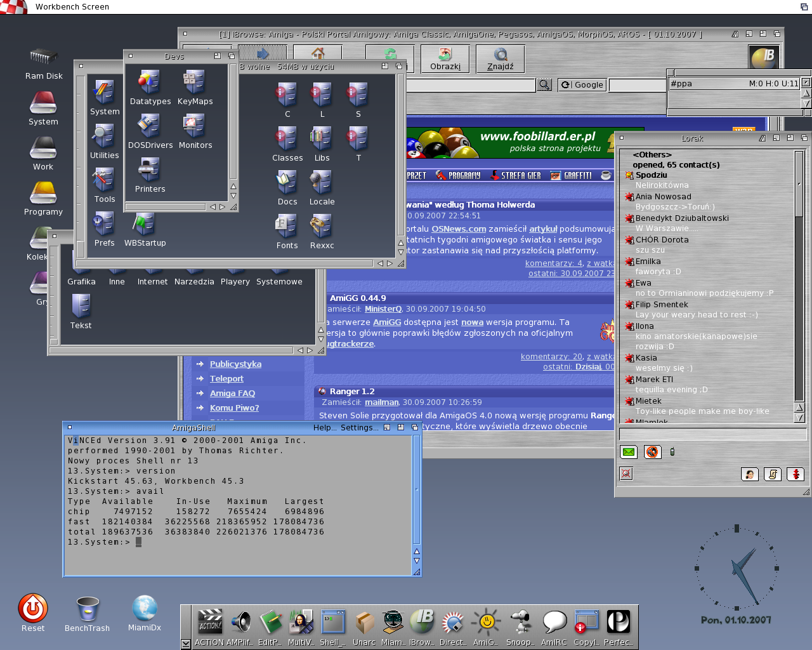Click the Google search text field
The width and height of the screenshot is (812, 650).
637,85
